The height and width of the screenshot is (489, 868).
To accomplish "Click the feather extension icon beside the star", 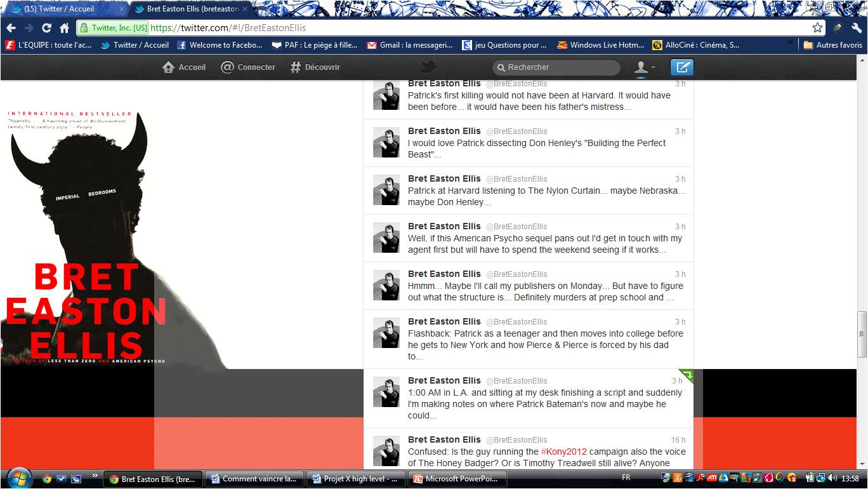I will pos(838,28).
